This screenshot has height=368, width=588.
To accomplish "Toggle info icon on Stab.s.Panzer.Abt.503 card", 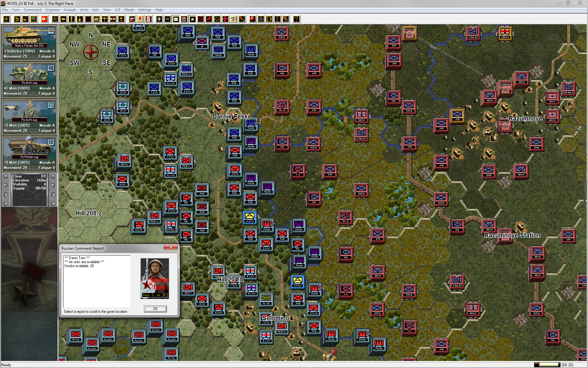I will click(51, 31).
